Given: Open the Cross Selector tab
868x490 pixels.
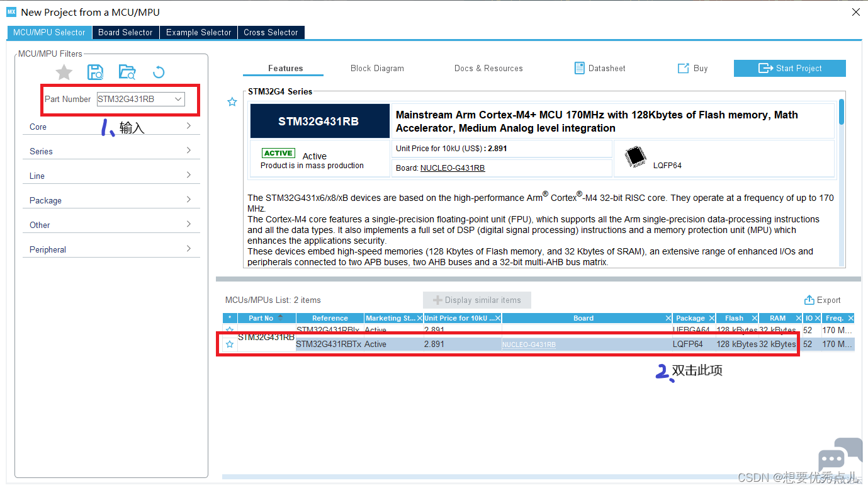Looking at the screenshot, I should (271, 32).
